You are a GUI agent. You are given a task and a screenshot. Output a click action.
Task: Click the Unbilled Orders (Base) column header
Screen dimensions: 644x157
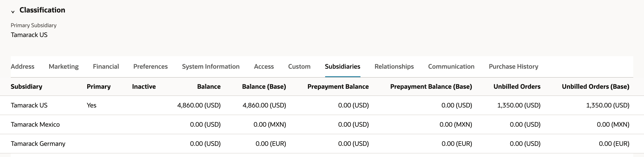[x=595, y=87]
